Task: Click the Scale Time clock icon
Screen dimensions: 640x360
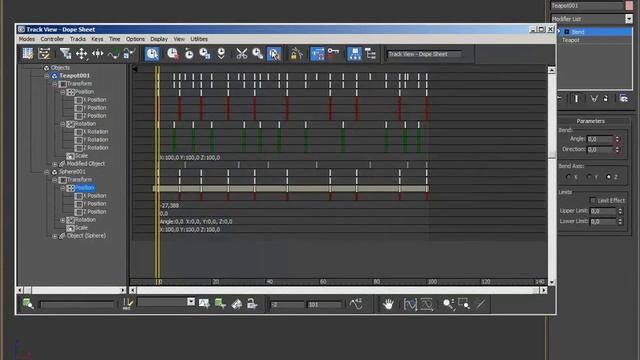Action: 204,53
